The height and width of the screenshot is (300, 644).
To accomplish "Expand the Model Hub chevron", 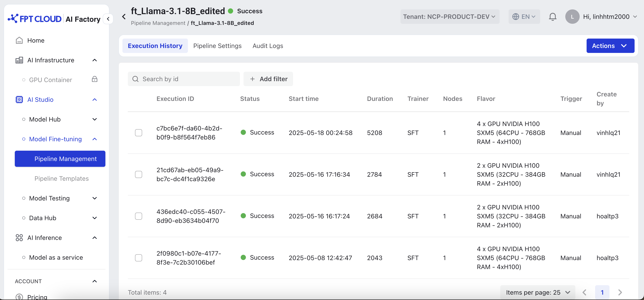I will pyautogui.click(x=94, y=119).
